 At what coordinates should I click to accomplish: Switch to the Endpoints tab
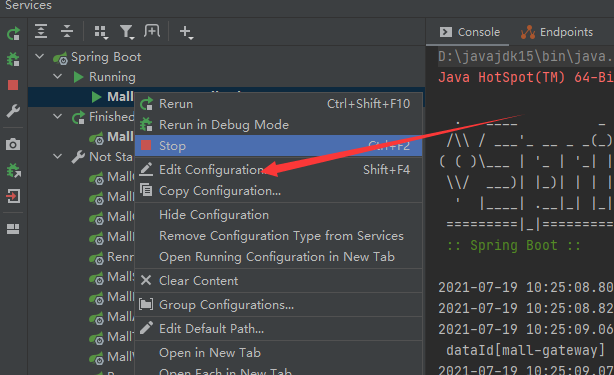557,32
